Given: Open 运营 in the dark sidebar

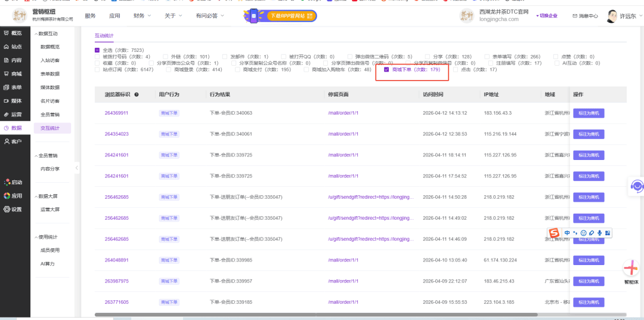Looking at the screenshot, I should (13, 115).
